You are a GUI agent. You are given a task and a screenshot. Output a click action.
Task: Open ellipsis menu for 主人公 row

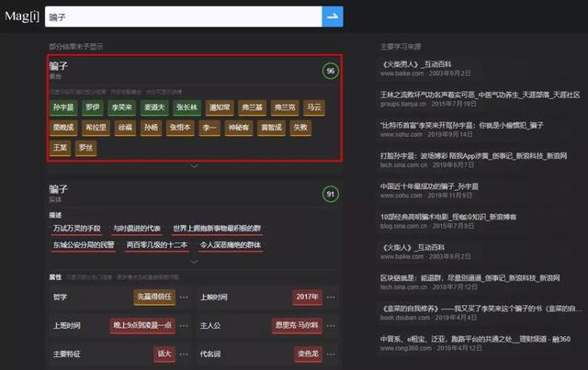[331, 325]
